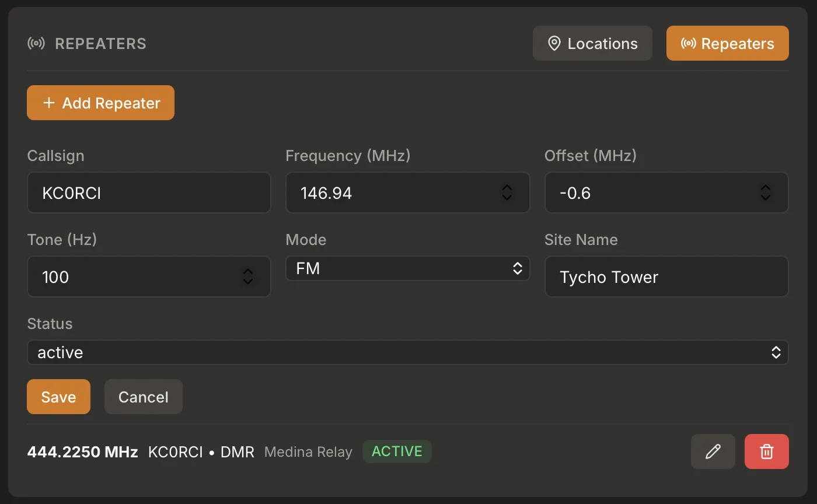Image resolution: width=817 pixels, height=504 pixels.
Task: Focus the Site Name field
Action: [x=666, y=276]
